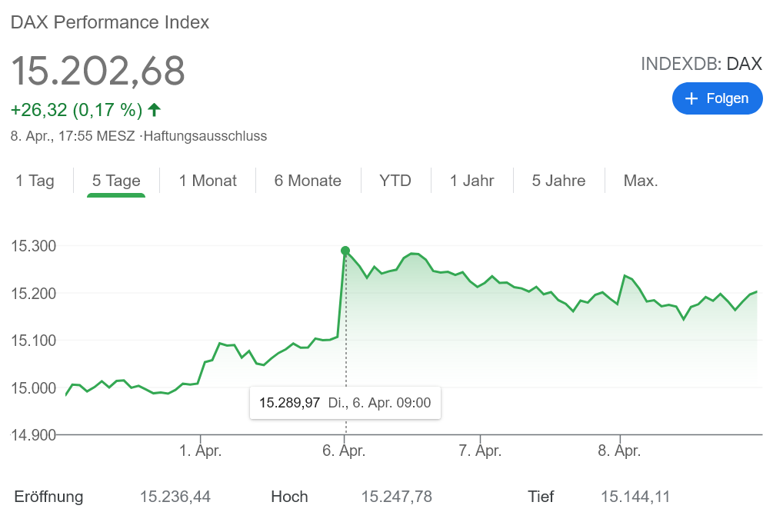Click the Tief value 15.144,11
Screen dimensions: 783x532
pos(635,497)
